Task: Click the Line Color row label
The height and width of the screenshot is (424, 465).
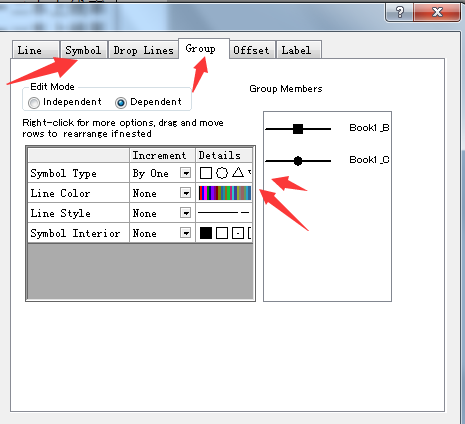Action: coord(60,193)
